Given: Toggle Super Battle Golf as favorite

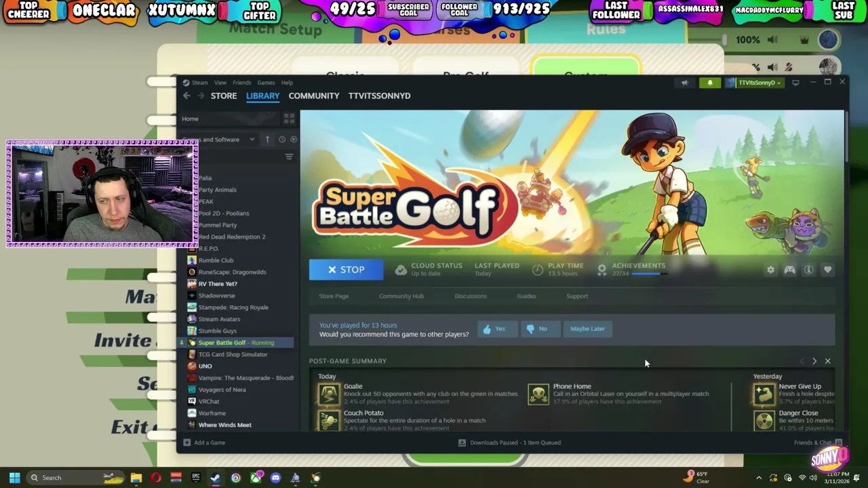Looking at the screenshot, I should pyautogui.click(x=827, y=270).
